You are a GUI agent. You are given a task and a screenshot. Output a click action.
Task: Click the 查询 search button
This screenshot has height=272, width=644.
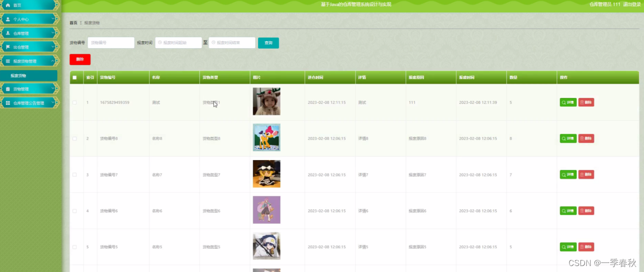coord(268,43)
